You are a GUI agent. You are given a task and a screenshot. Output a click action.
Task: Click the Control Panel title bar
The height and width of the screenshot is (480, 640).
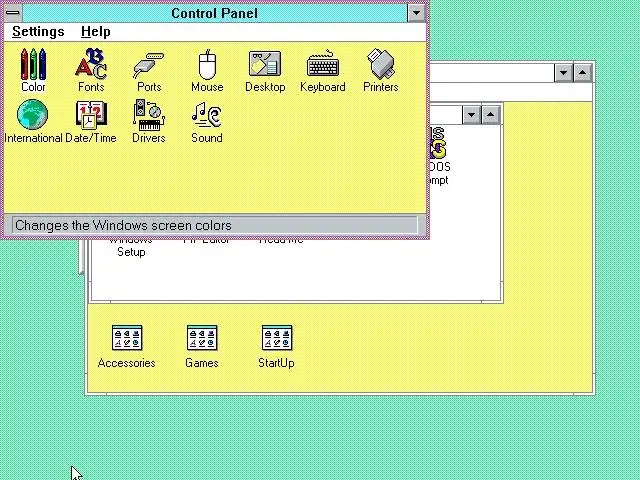[215, 13]
